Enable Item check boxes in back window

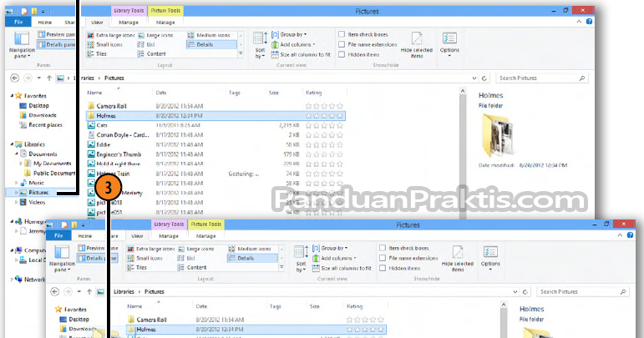pos(342,34)
